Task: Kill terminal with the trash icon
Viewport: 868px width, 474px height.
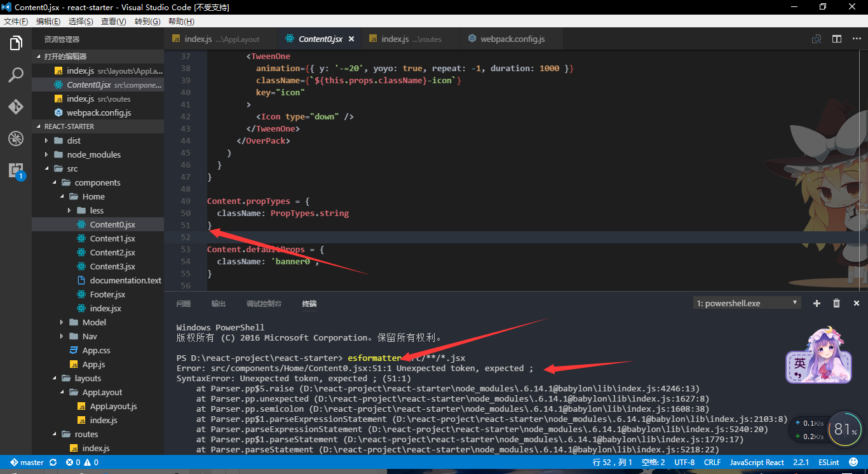Action: (x=836, y=304)
